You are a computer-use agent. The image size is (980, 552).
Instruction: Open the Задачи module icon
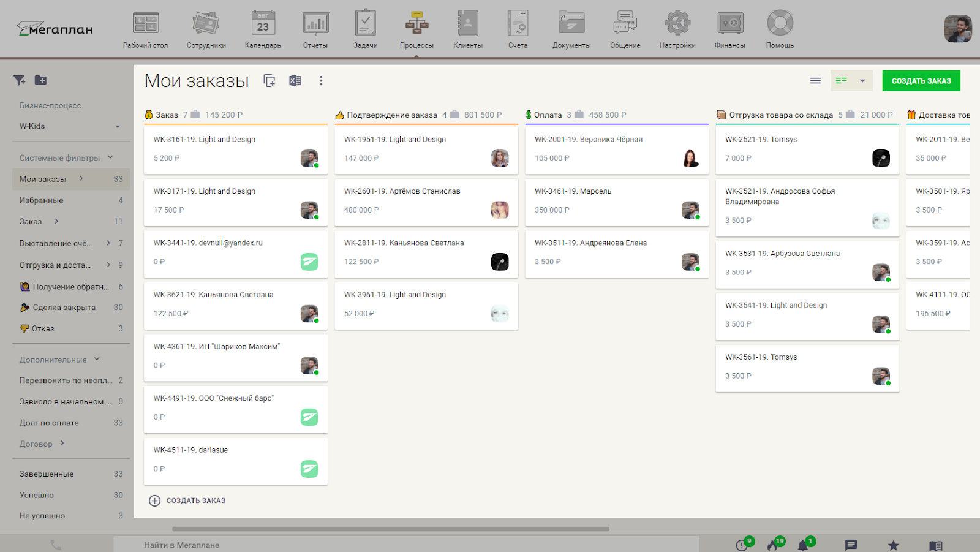point(365,25)
